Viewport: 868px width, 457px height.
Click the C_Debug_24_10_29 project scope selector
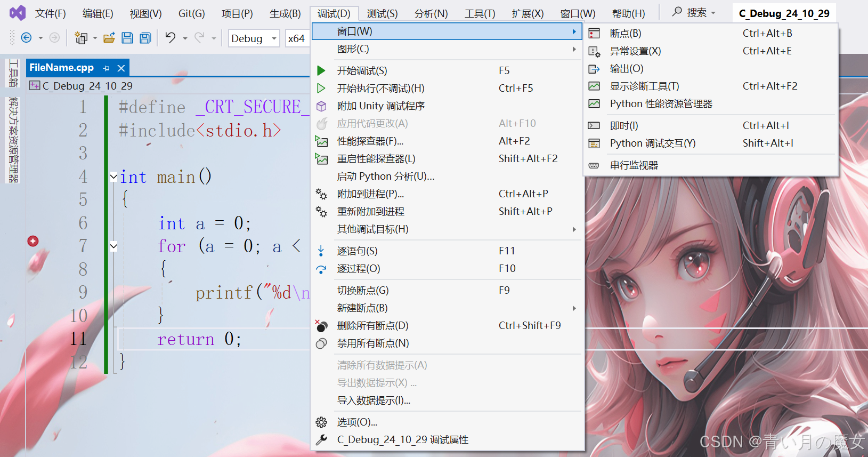[x=168, y=86]
